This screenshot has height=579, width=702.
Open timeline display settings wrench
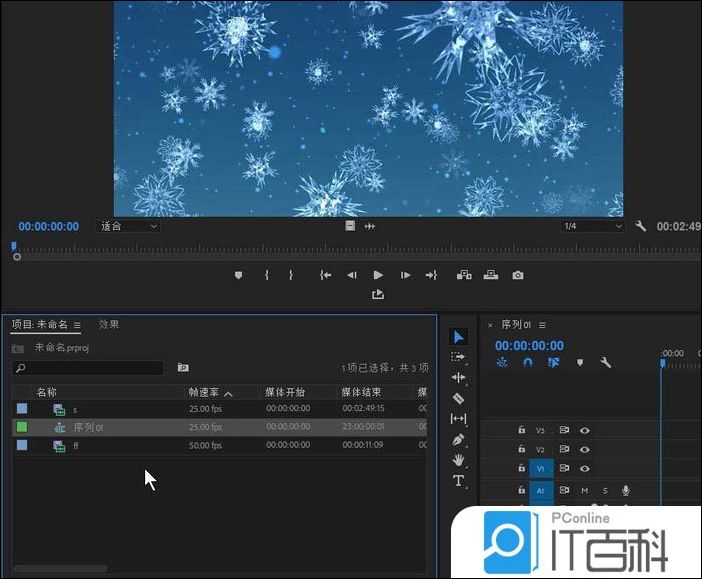click(605, 363)
